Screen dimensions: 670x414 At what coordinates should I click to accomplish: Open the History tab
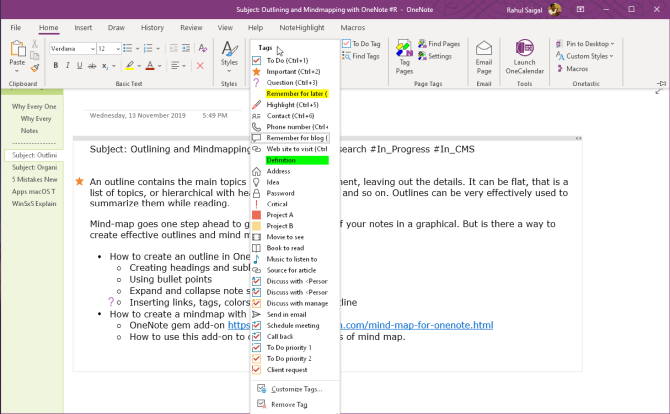[x=153, y=27]
